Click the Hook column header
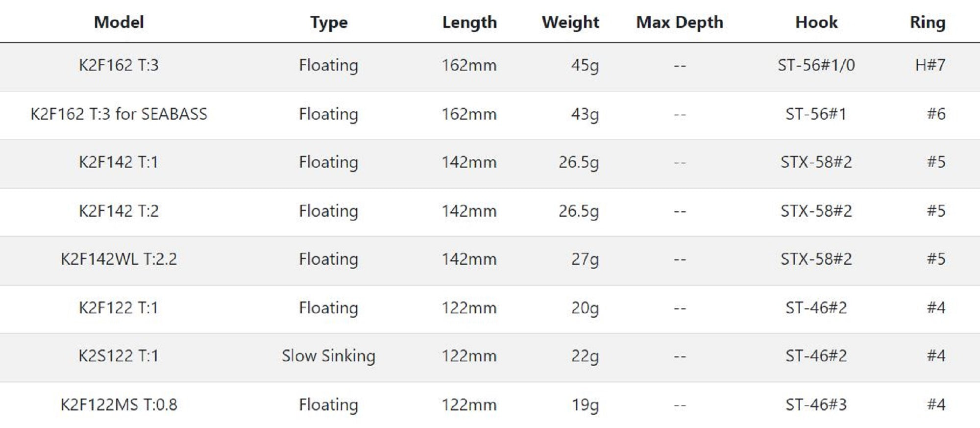Screen dimensions: 980x428 (x=816, y=22)
